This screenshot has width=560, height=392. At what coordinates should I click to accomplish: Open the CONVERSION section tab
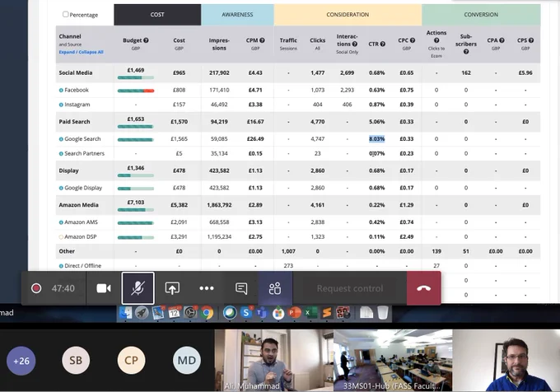tap(481, 15)
